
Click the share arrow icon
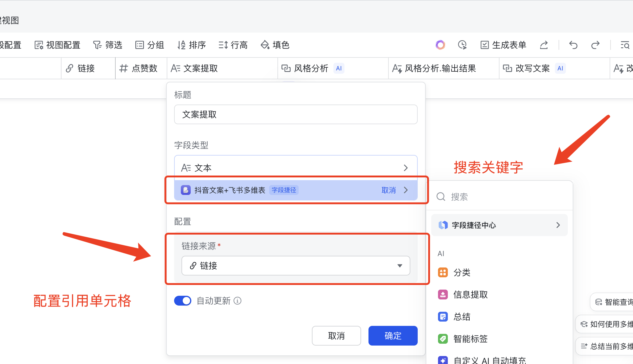point(544,45)
